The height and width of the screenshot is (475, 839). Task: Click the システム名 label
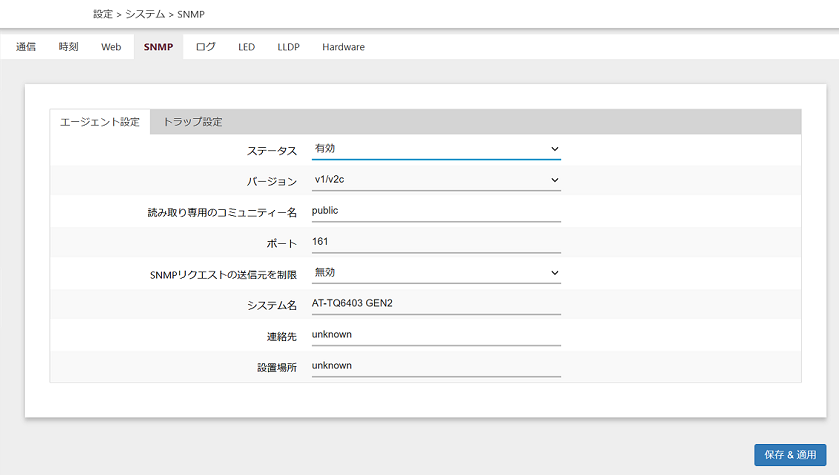pos(271,305)
